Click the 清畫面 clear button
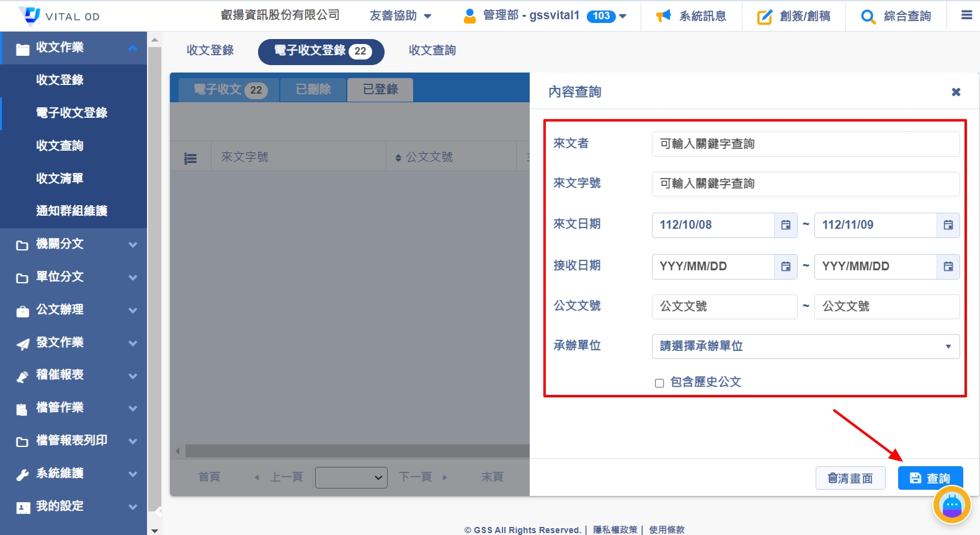 [x=850, y=478]
